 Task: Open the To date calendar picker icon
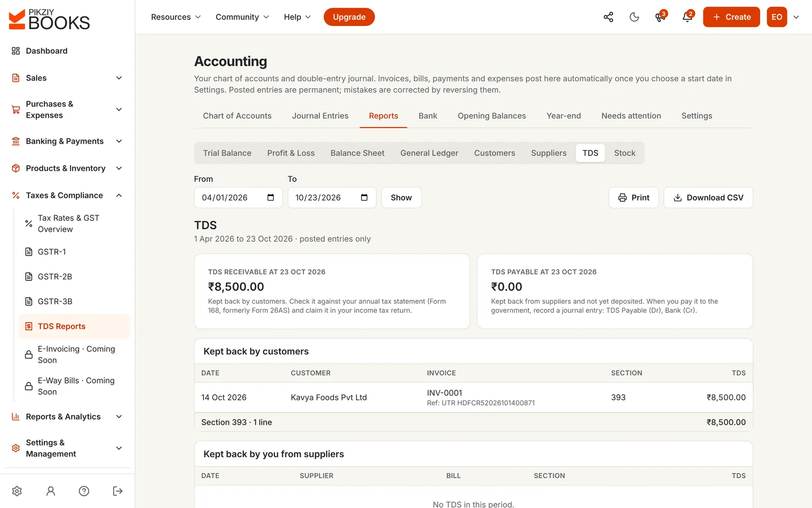pyautogui.click(x=364, y=198)
